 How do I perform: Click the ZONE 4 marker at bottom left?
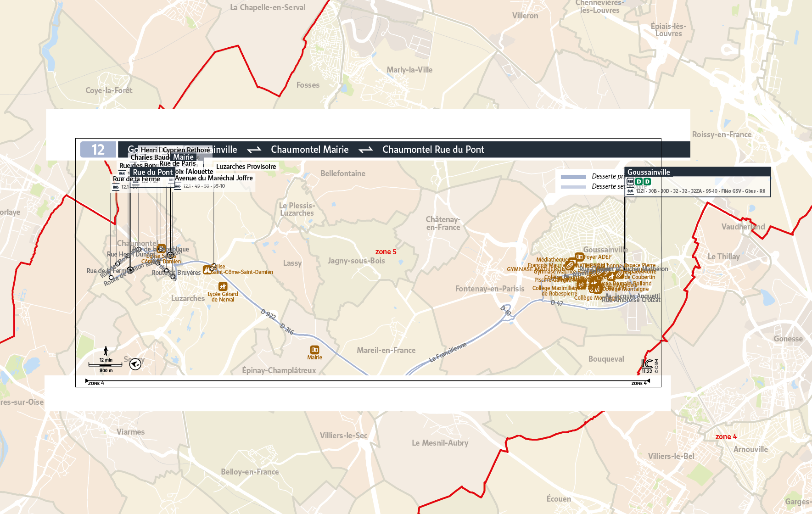point(95,383)
